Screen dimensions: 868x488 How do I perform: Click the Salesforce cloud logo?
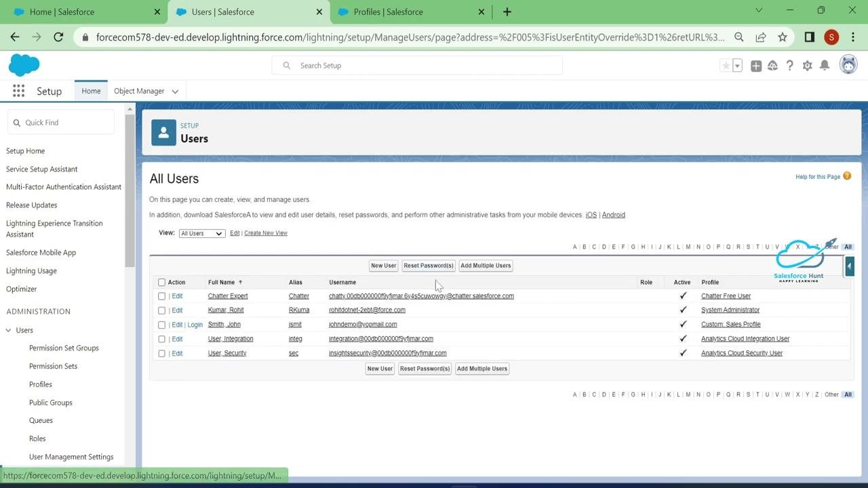pos(24,65)
